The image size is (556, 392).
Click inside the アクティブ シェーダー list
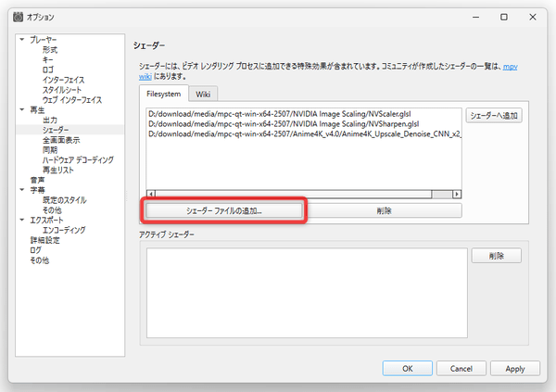tap(307, 293)
